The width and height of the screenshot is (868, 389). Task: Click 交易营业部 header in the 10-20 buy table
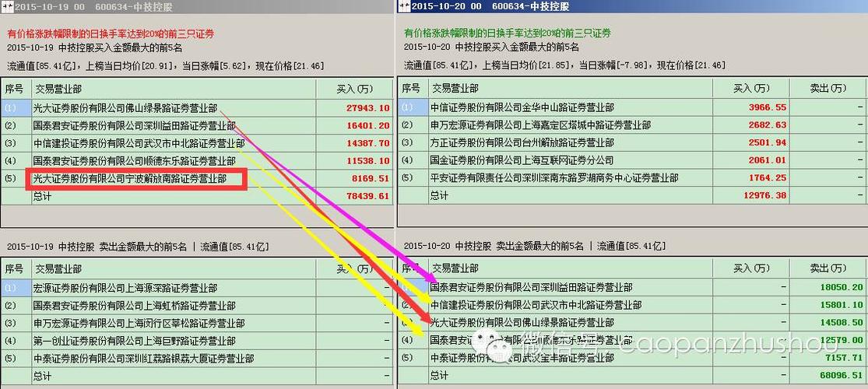[455, 89]
